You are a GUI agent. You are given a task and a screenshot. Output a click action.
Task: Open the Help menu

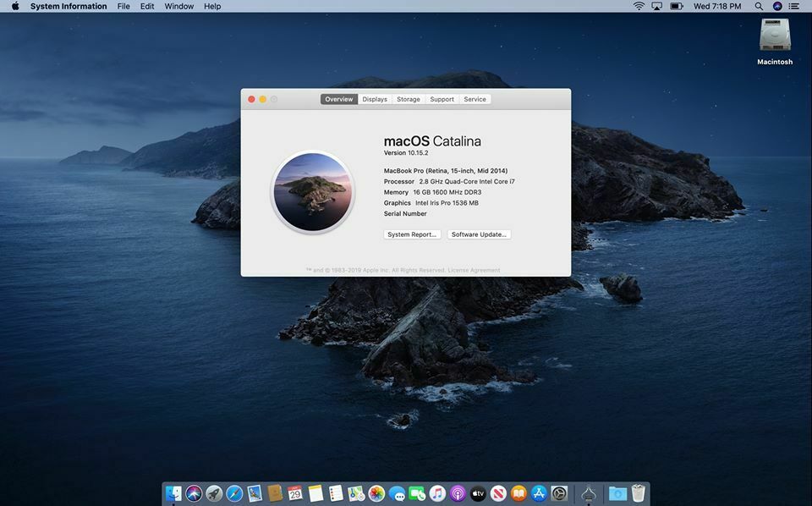(212, 6)
